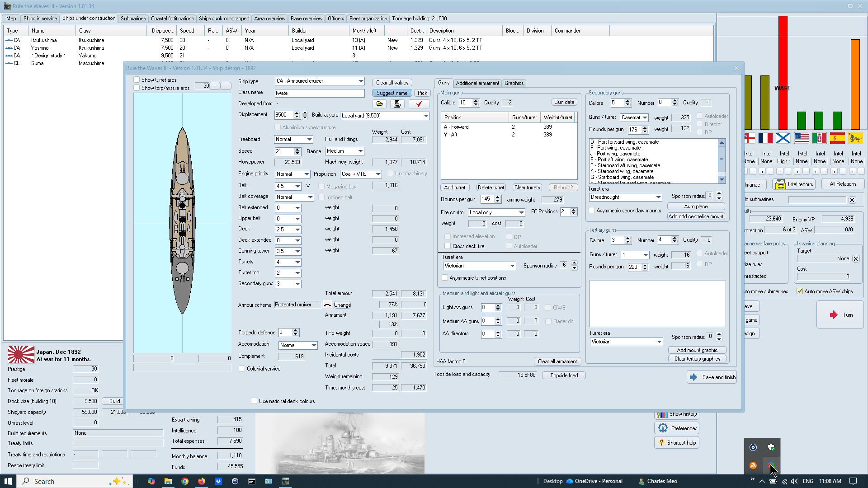This screenshot has height=488, width=868.
Task: Increase Displacement with spinner up arrow
Action: coord(297,113)
